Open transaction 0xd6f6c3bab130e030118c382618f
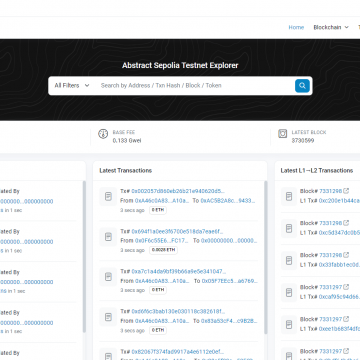Image resolution: width=360 pixels, height=360 pixels. pyautogui.click(x=178, y=312)
